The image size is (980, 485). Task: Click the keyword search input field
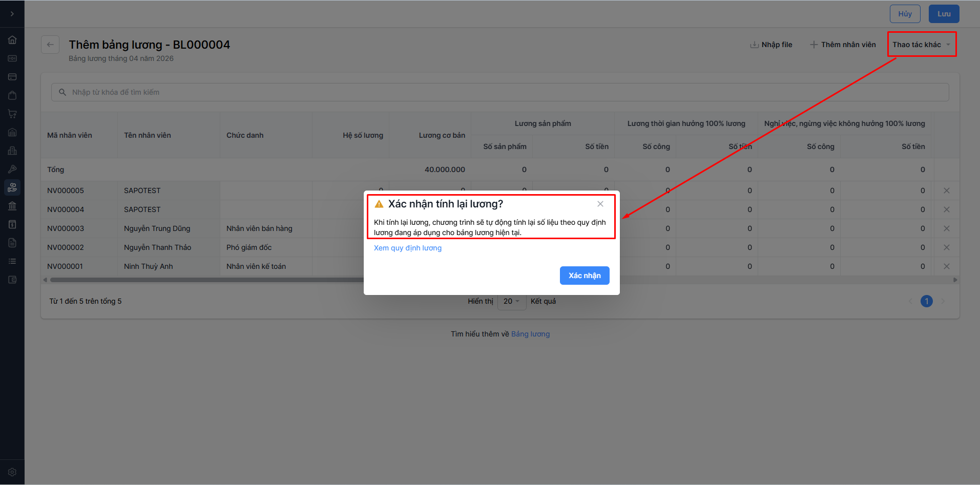click(499, 92)
